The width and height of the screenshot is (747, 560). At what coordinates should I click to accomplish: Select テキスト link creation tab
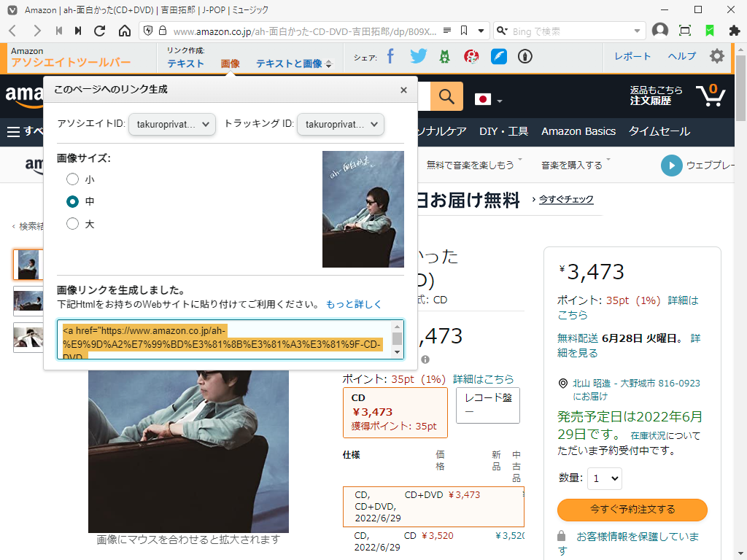pyautogui.click(x=185, y=64)
